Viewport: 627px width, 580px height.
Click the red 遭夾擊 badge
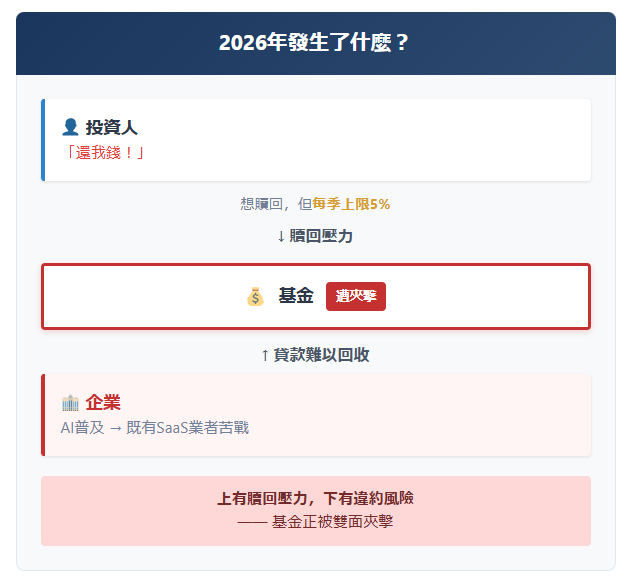pos(356,296)
